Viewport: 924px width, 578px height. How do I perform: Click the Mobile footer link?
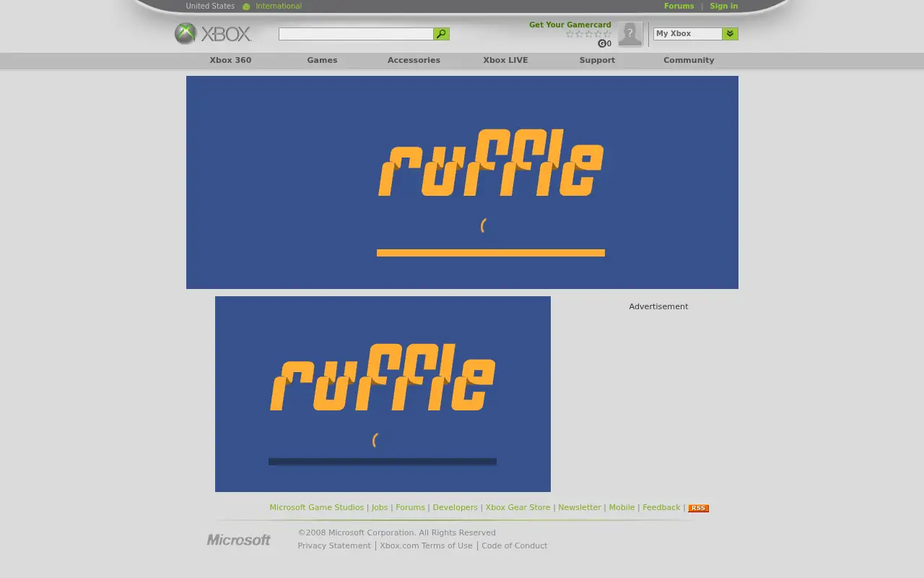pos(622,508)
